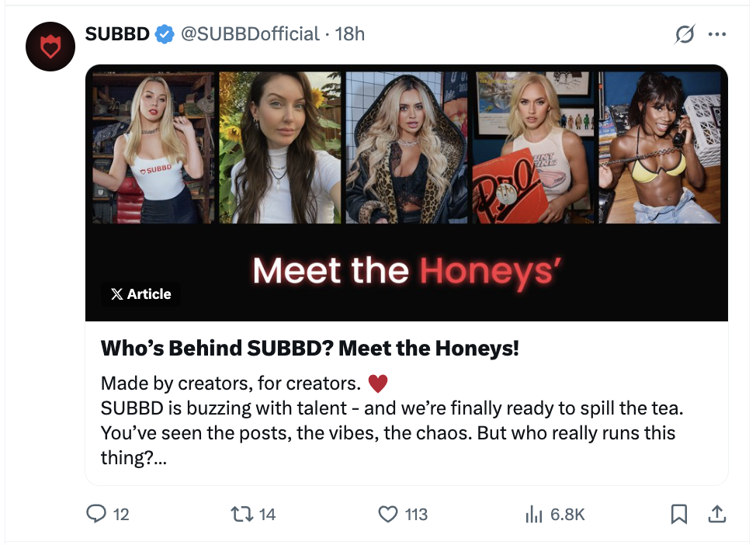
Task: Click the first blonde creator photo in SUBBD top
Action: (154, 148)
